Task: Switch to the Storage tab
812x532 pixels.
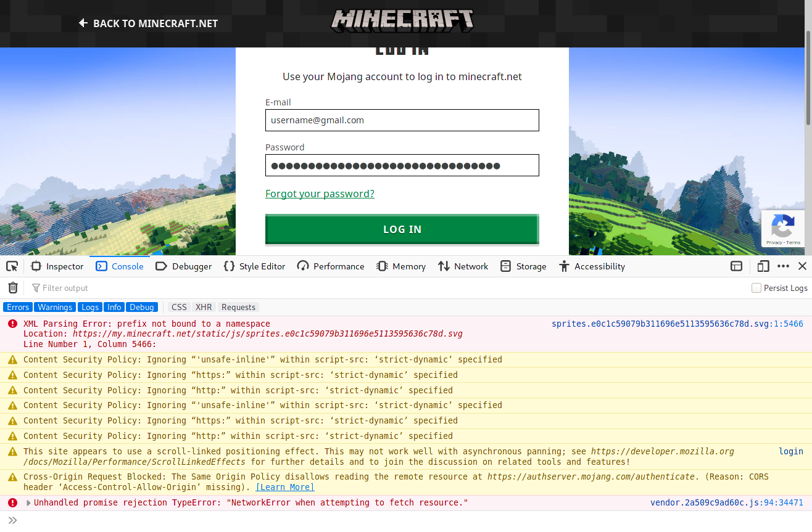Action: [523, 266]
